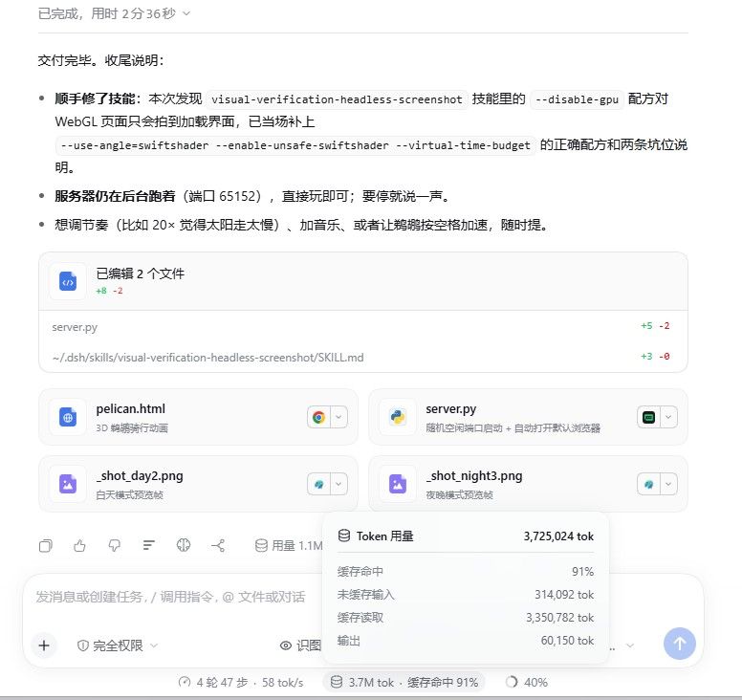Share the response with the share icon
Viewport: 742px width, 700px height.
tap(218, 546)
